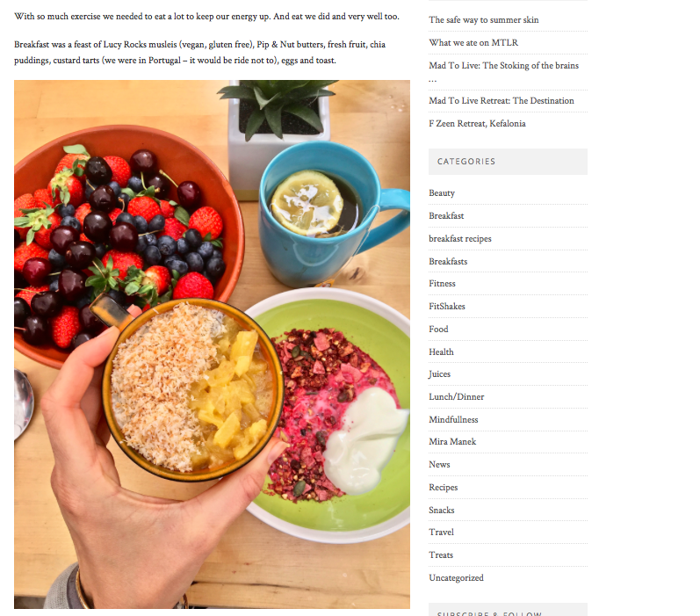Open the Lunch/Dinner category
The image size is (700, 616).
coord(456,397)
